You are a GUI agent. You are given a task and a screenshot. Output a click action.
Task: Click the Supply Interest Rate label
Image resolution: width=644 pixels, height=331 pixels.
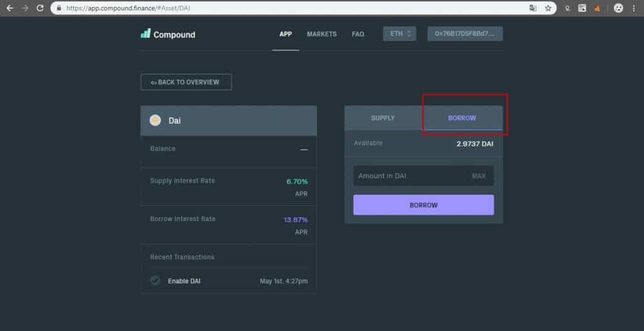[182, 181]
